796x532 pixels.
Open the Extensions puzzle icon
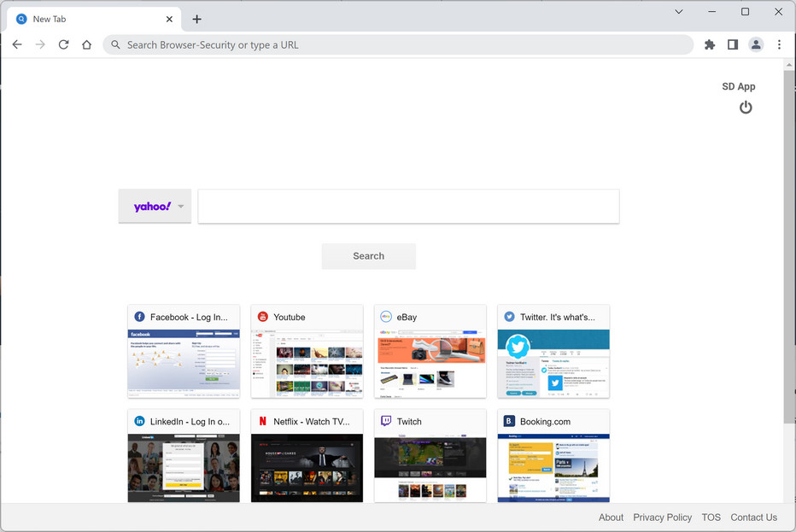pyautogui.click(x=710, y=44)
